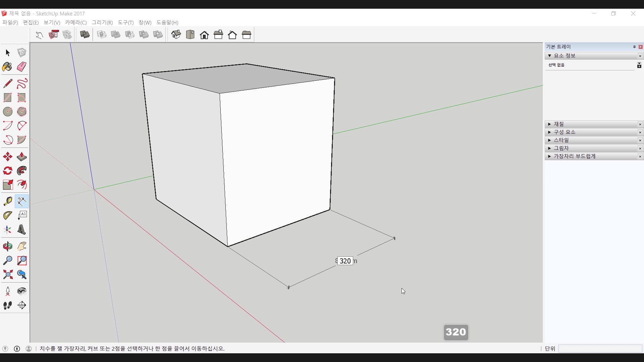
Task: Select the Orbit camera tool
Action: pos(7,247)
